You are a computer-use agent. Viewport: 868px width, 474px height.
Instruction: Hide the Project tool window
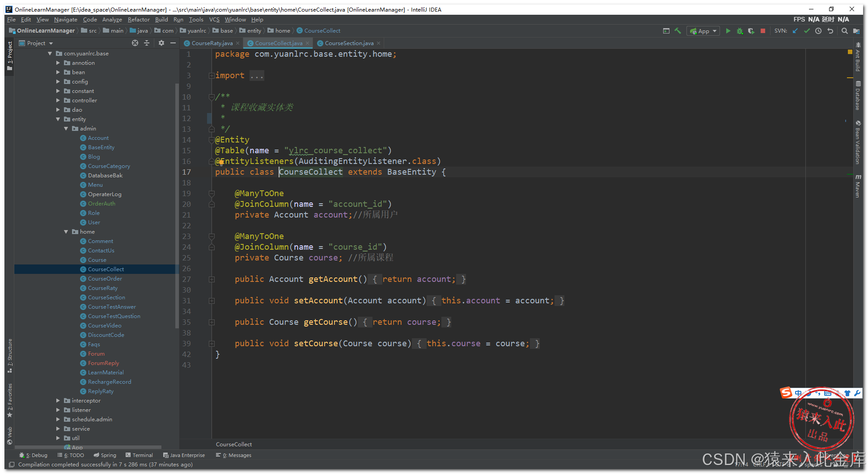[173, 43]
